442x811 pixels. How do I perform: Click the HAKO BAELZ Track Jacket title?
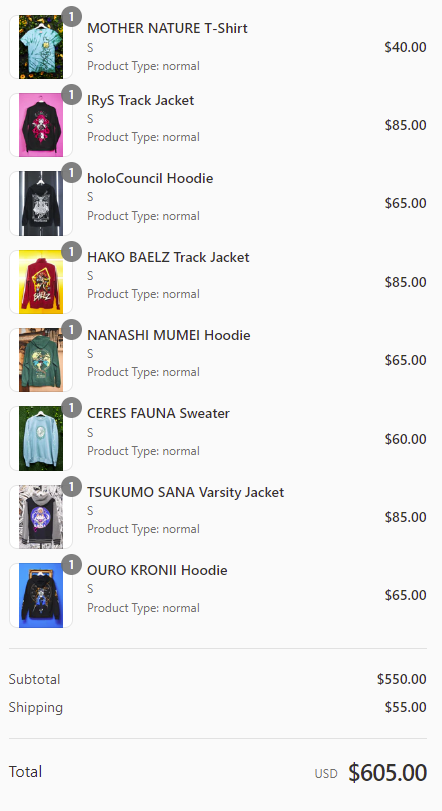(x=168, y=257)
